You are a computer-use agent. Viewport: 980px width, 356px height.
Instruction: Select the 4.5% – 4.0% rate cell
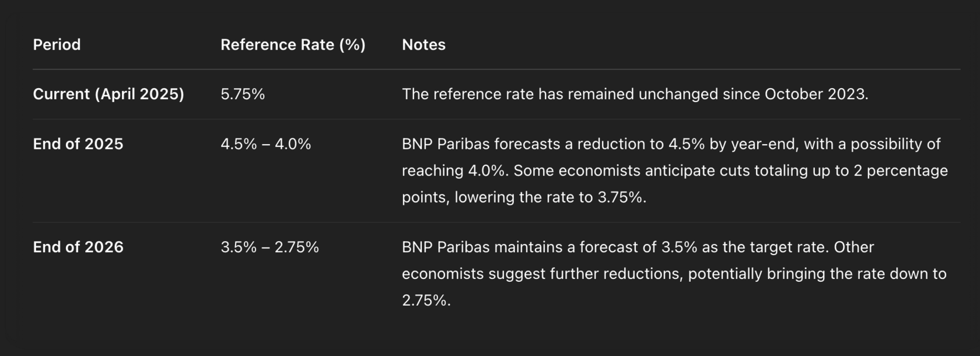click(266, 144)
